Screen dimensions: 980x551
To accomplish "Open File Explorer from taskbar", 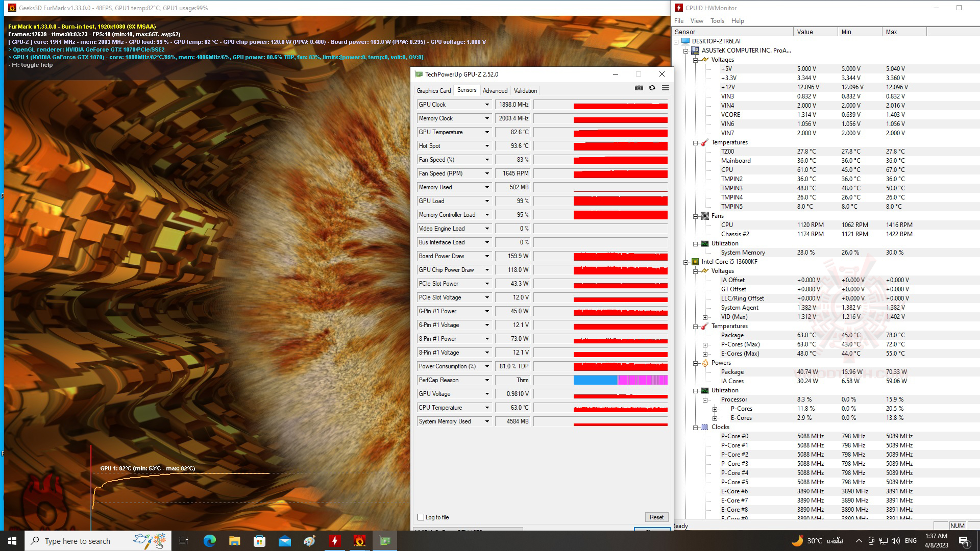I will [234, 541].
